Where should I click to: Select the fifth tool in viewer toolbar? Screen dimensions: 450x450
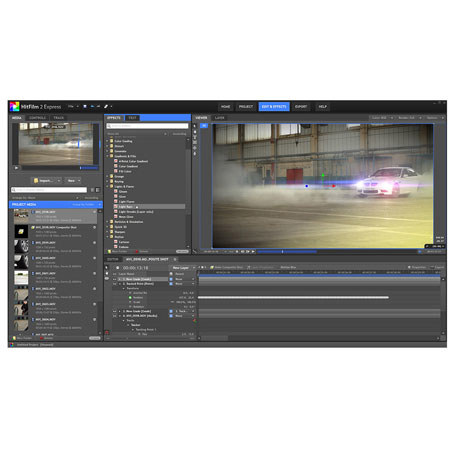click(195, 148)
